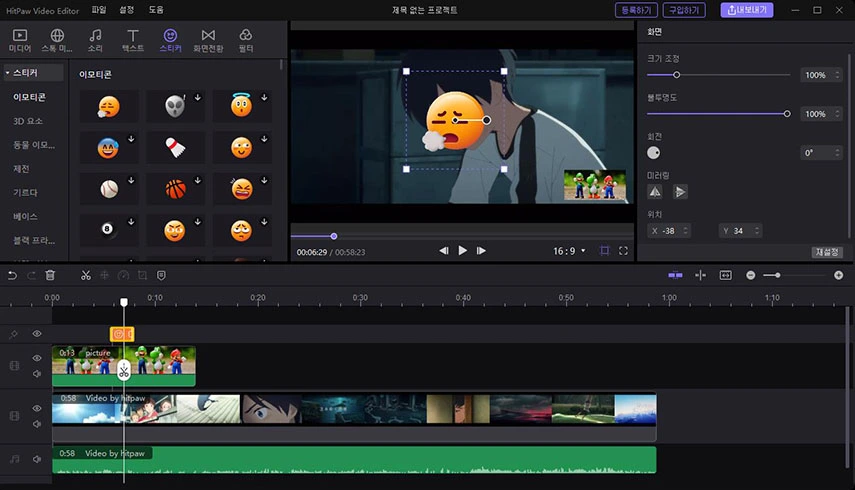Click the timeline fit-to-width icon

726,275
